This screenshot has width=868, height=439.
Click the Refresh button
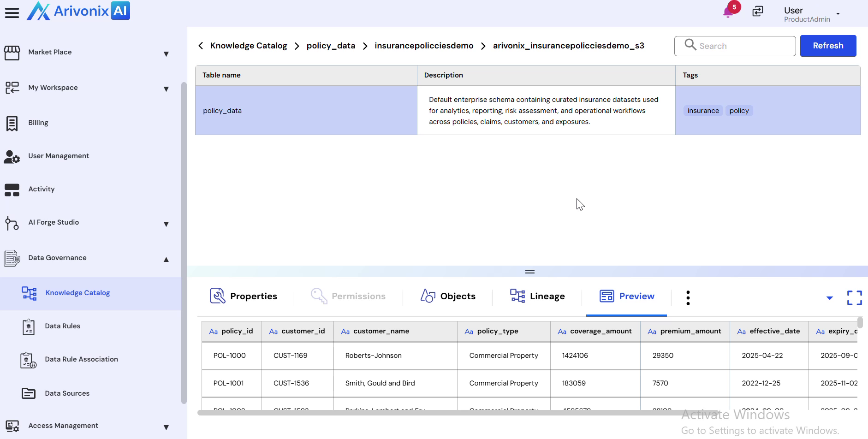(x=828, y=46)
